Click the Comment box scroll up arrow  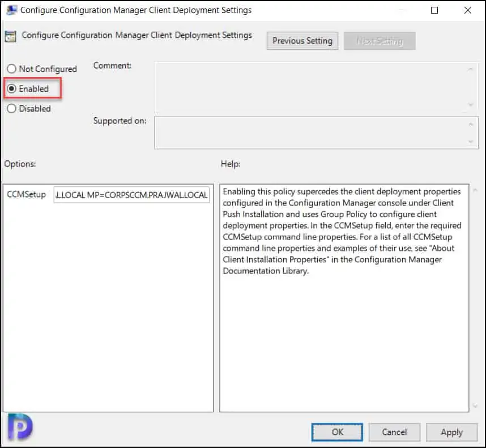click(x=470, y=69)
